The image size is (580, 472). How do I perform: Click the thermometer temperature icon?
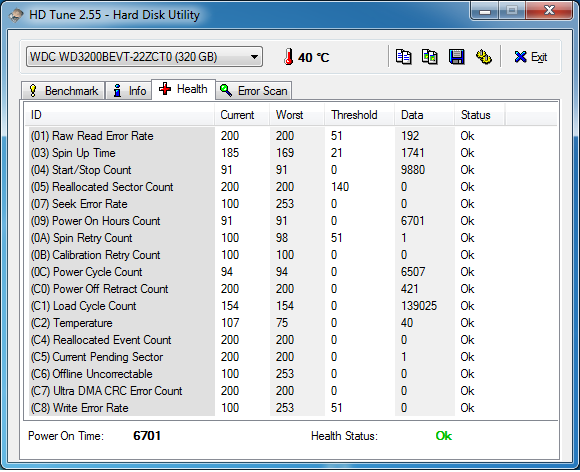point(289,57)
